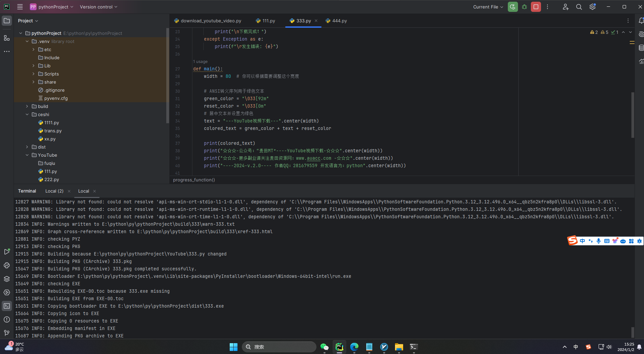
Task: Expand the Lib folder
Action: (34, 66)
